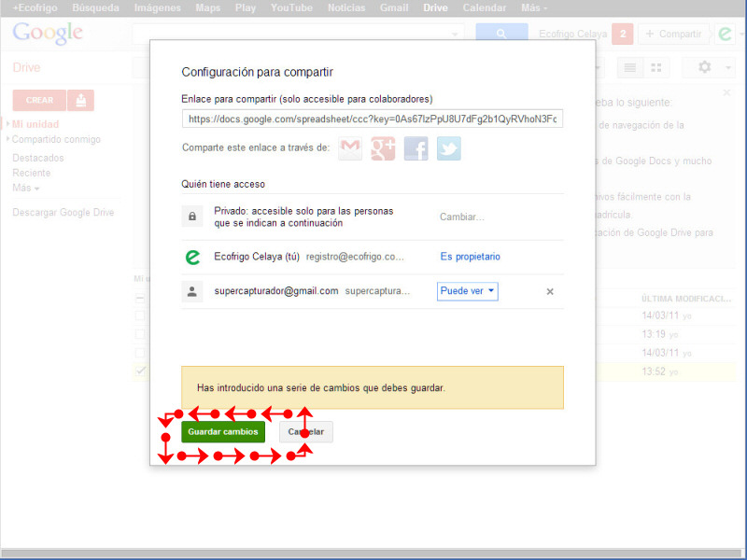Open Play in the top bar
The height and width of the screenshot is (560, 747).
[x=246, y=8]
